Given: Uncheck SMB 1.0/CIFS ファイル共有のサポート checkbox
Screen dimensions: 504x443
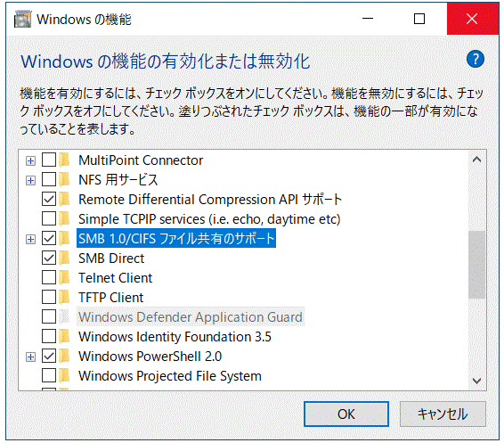Looking at the screenshot, I should 49,238.
